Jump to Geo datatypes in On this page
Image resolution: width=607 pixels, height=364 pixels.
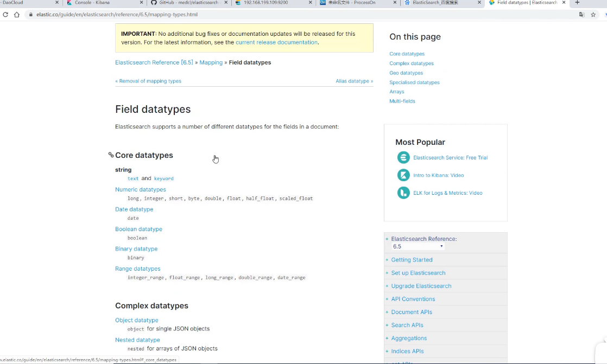click(x=406, y=73)
